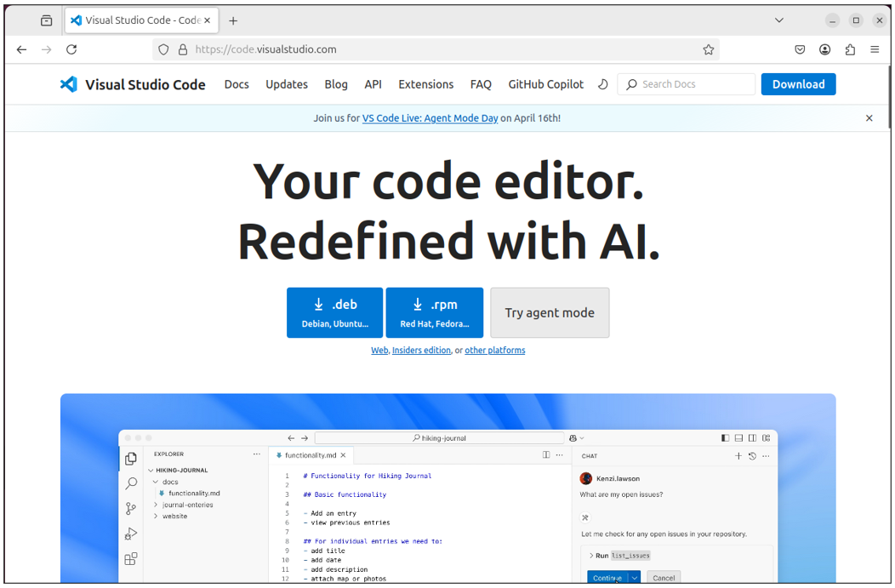Collapse the HIKING-JOURNAL tree root
895x588 pixels.
coord(151,471)
